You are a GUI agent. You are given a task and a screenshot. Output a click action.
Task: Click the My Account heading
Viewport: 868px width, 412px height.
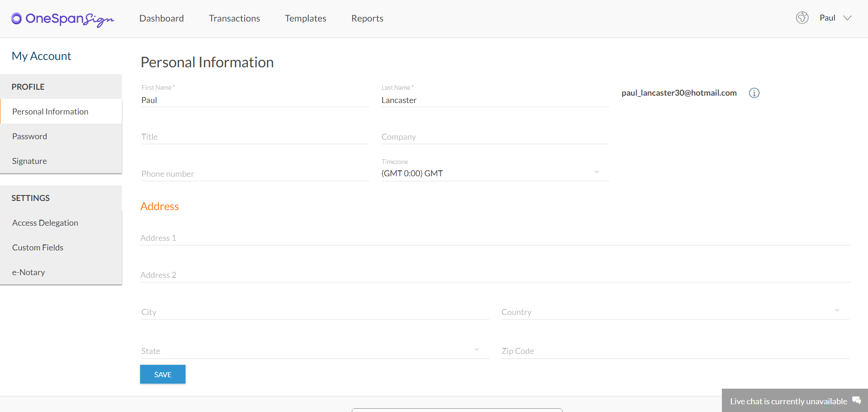click(x=41, y=56)
